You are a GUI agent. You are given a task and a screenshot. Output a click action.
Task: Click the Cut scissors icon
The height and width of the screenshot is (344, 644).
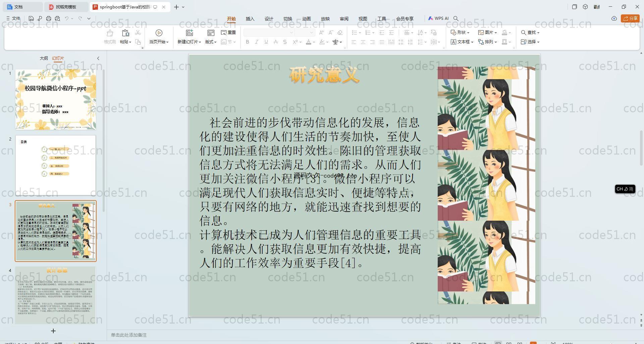pos(138,33)
